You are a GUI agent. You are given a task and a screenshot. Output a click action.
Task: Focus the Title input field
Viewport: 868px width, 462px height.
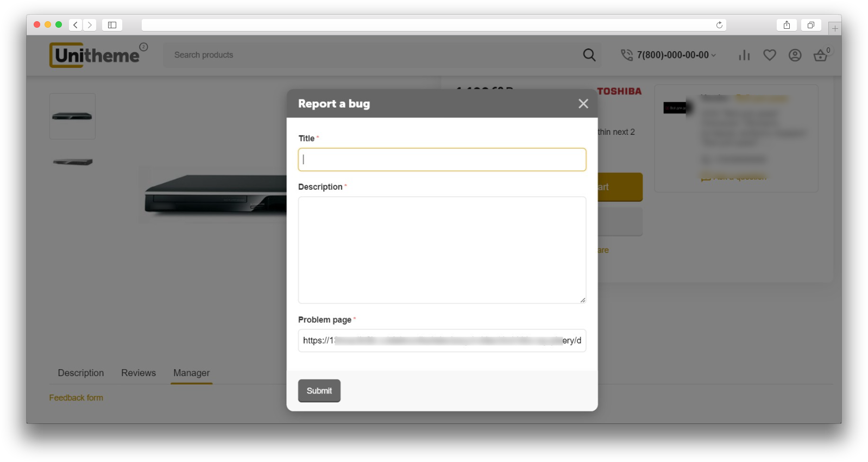pyautogui.click(x=442, y=160)
